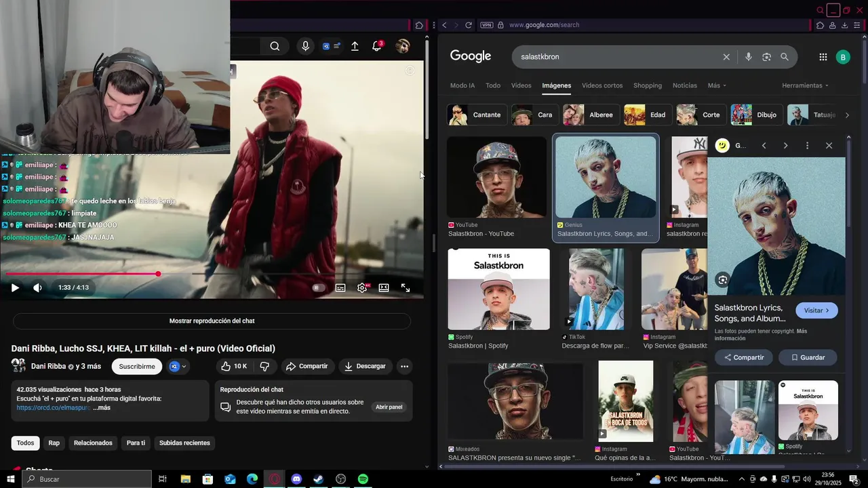
Task: Enter fullscreen in YouTube player
Action: [x=406, y=287]
